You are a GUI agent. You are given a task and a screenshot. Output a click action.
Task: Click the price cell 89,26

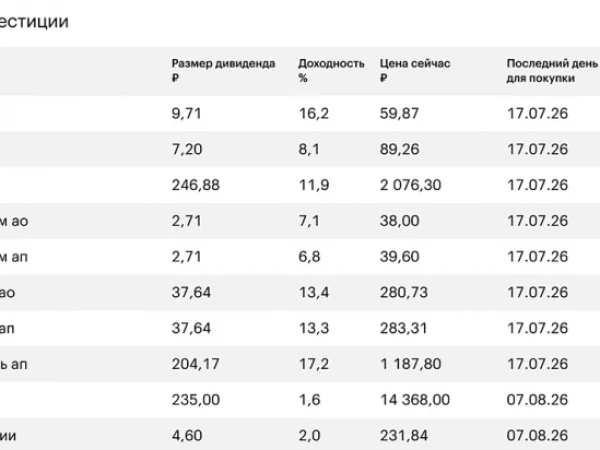point(399,149)
